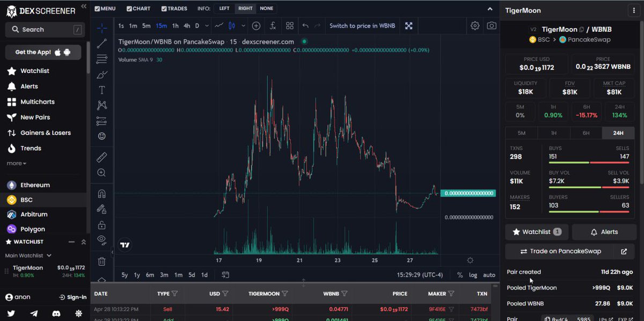Set info panel position to RIGHT

pyautogui.click(x=245, y=9)
